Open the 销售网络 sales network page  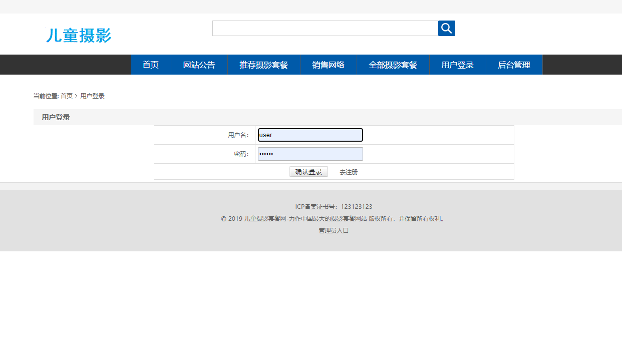(x=328, y=65)
